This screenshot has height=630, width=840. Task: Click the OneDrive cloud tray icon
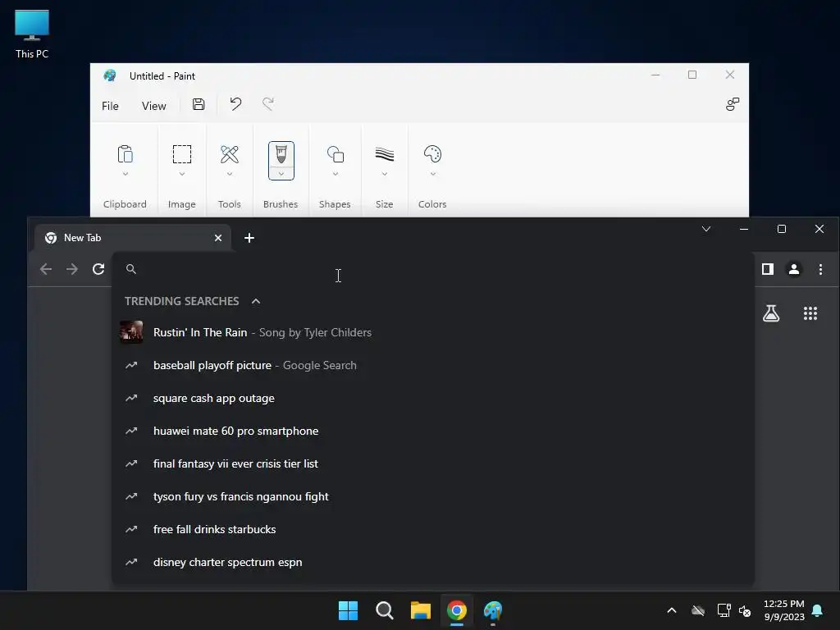698,610
